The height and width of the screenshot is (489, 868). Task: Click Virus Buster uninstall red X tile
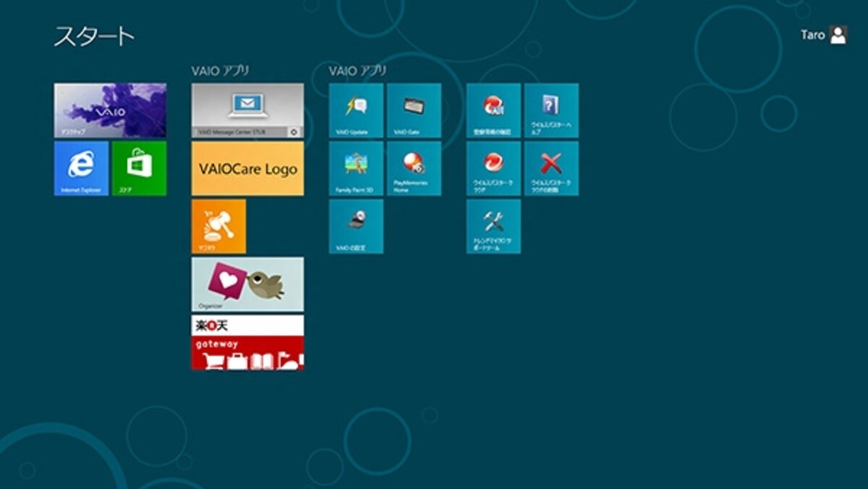(551, 169)
